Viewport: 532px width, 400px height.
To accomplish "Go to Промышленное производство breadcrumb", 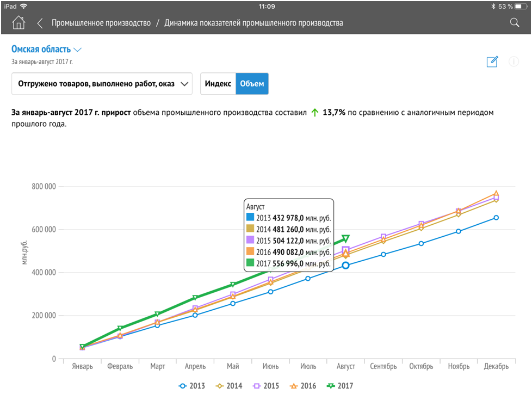I will click(x=101, y=23).
